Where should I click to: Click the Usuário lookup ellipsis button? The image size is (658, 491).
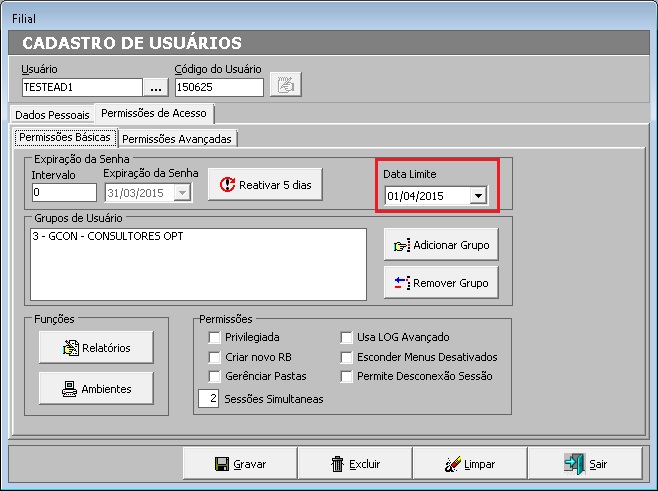tap(155, 87)
